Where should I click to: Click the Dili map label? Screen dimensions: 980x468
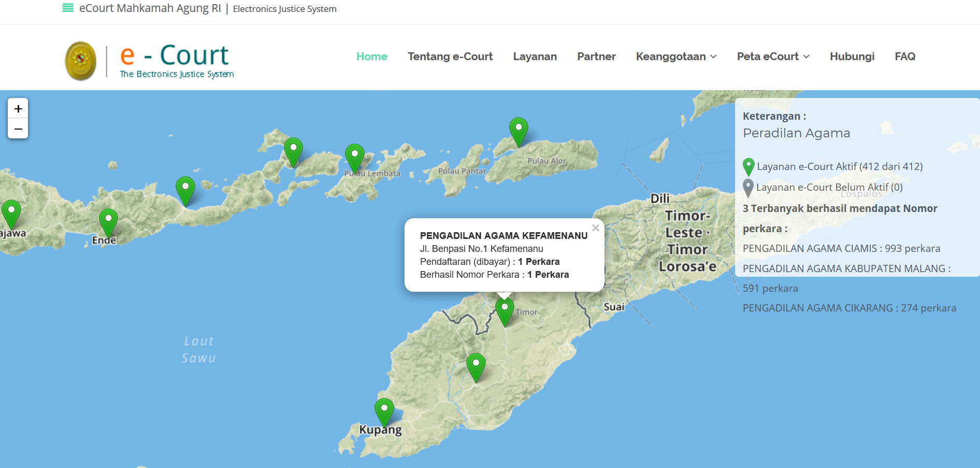(x=660, y=198)
